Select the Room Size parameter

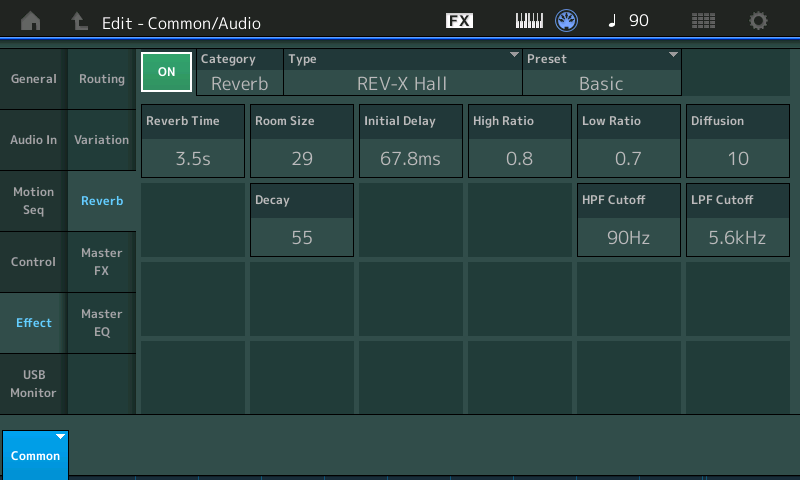pos(301,140)
